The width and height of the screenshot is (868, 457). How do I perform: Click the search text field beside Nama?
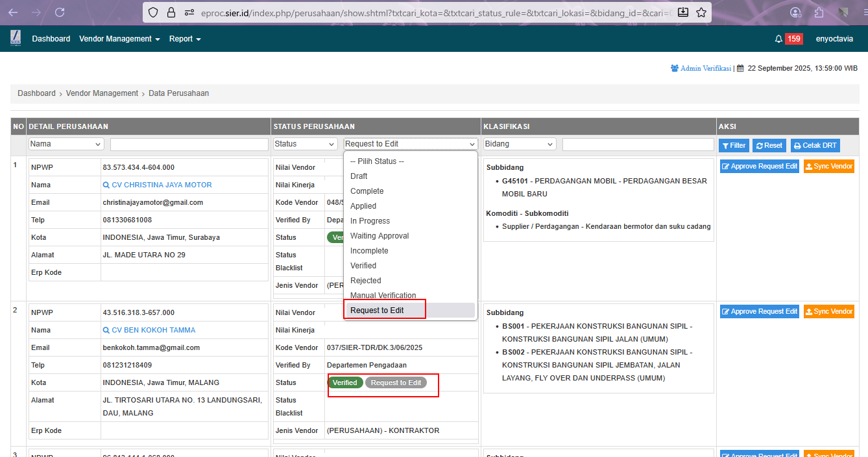pyautogui.click(x=189, y=144)
